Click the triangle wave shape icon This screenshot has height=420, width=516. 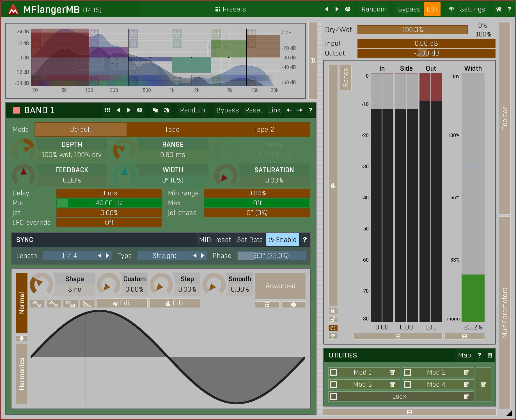[x=54, y=304]
